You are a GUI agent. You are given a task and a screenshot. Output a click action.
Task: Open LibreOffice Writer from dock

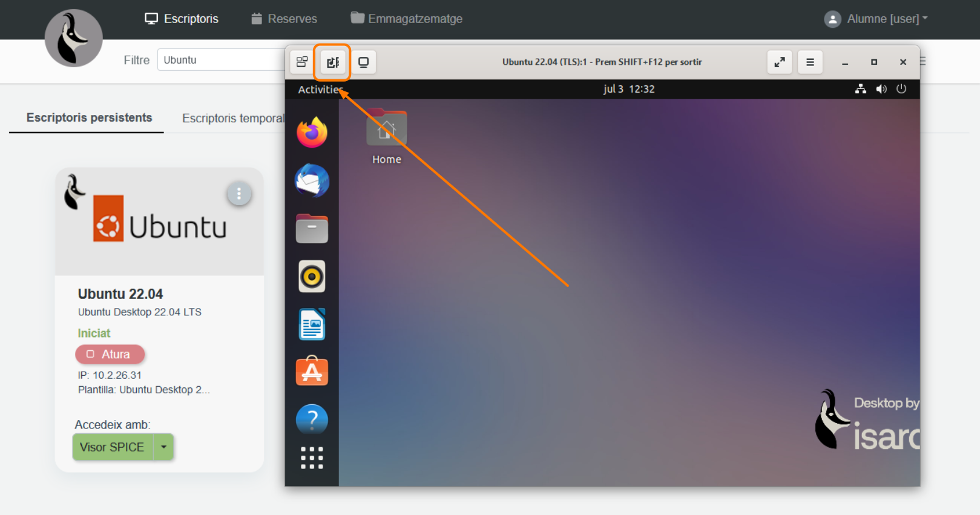[x=312, y=324]
